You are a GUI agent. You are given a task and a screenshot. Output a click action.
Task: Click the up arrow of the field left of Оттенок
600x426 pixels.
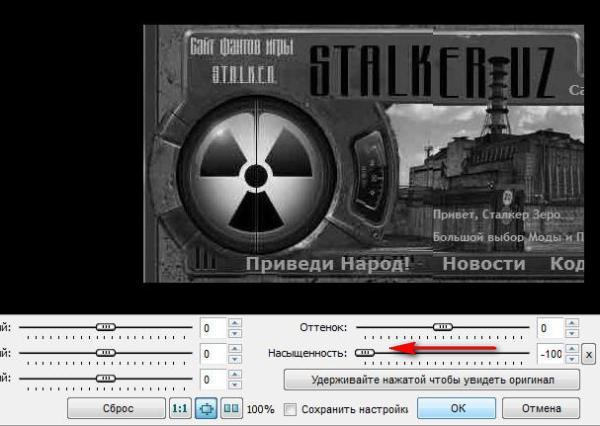pyautogui.click(x=235, y=323)
